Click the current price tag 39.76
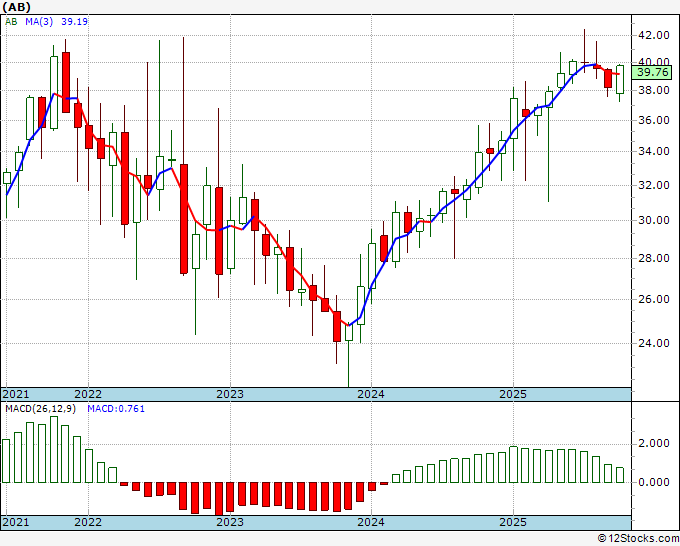Viewport: 680px width, 546px height. (652, 72)
